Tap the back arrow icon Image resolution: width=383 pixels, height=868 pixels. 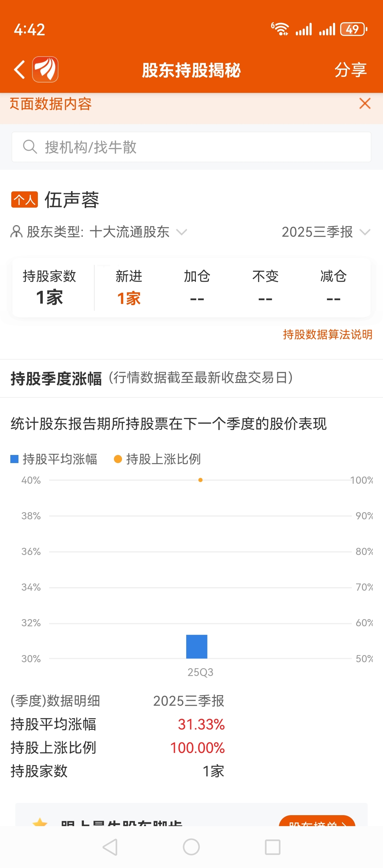[x=19, y=70]
